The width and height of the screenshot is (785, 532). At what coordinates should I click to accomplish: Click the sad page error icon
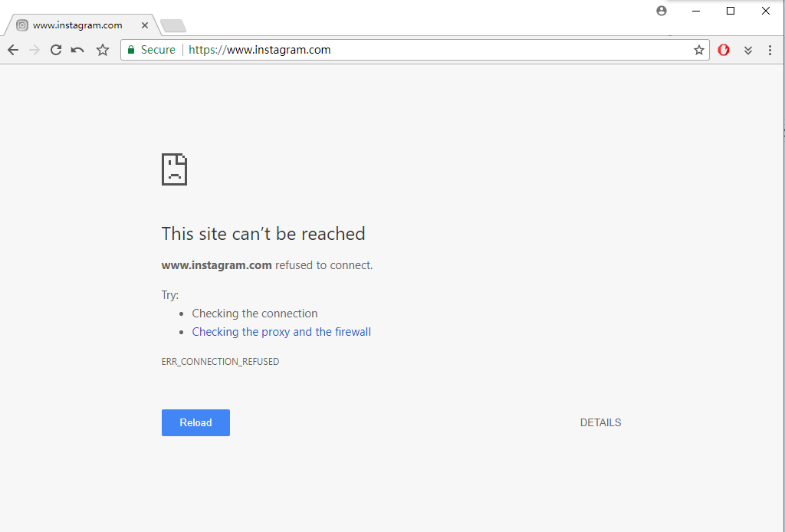(x=174, y=169)
